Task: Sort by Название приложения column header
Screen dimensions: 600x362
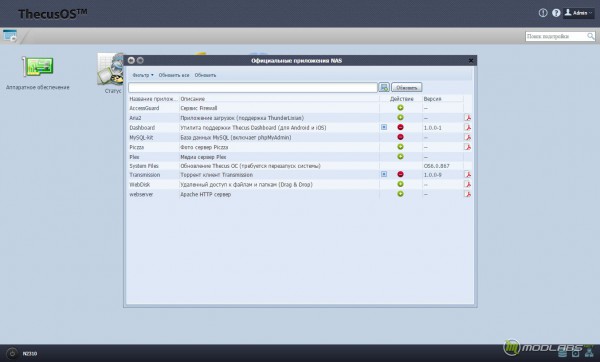Action: (x=153, y=99)
